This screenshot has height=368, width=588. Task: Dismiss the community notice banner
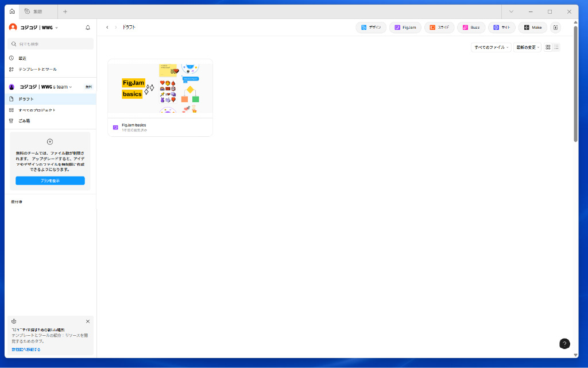click(x=88, y=321)
